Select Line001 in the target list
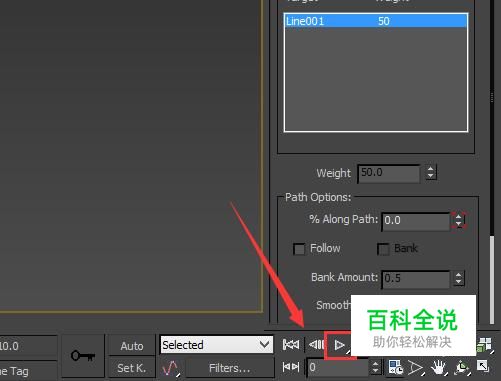The height and width of the screenshot is (381, 501). click(x=376, y=21)
